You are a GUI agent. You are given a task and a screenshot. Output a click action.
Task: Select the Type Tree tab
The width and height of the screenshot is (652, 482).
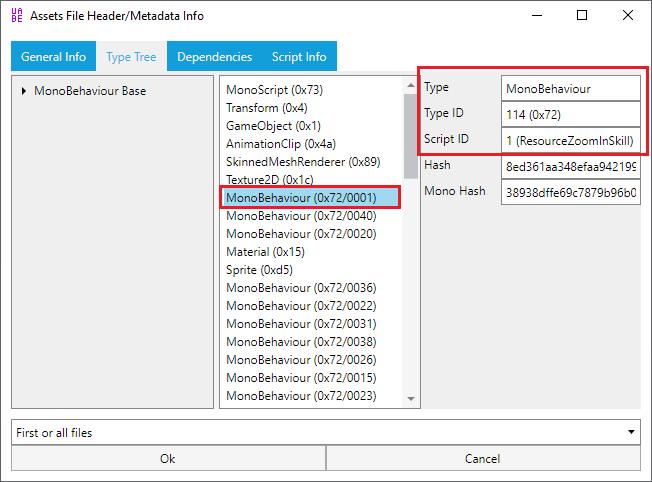[x=131, y=57]
